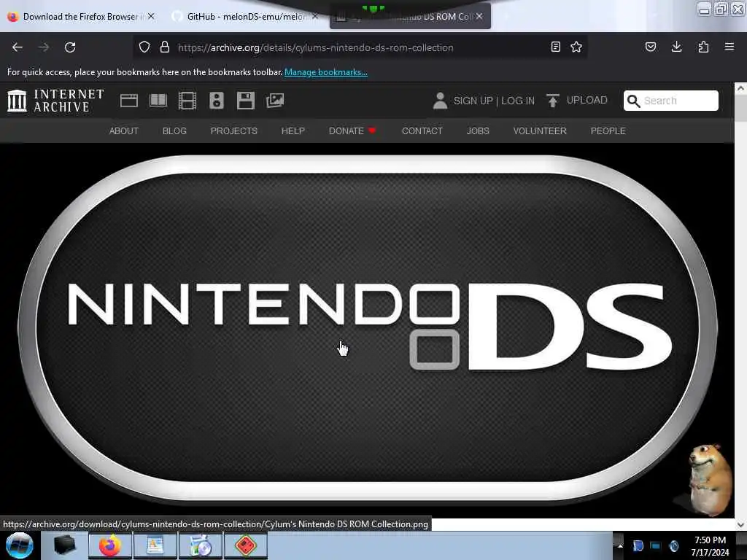Open the ABOUT menu item
This screenshot has height=560, width=747.
click(x=124, y=131)
